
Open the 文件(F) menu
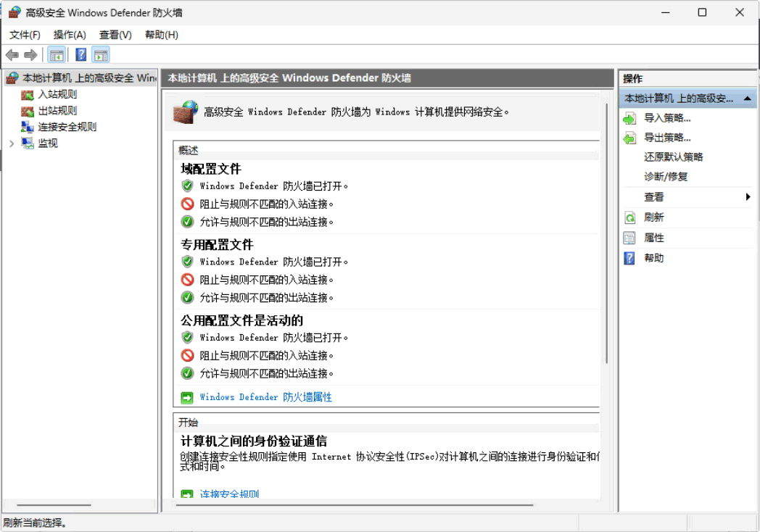25,35
